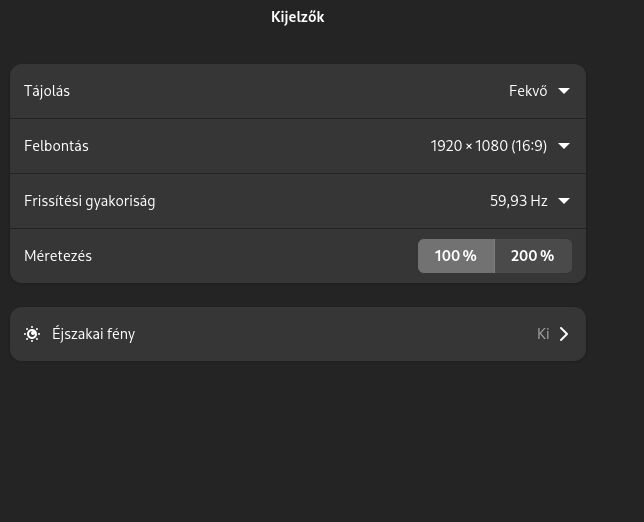644x522 pixels.
Task: Open the Tájolás dropdown showing Fekvő
Action: [539, 91]
